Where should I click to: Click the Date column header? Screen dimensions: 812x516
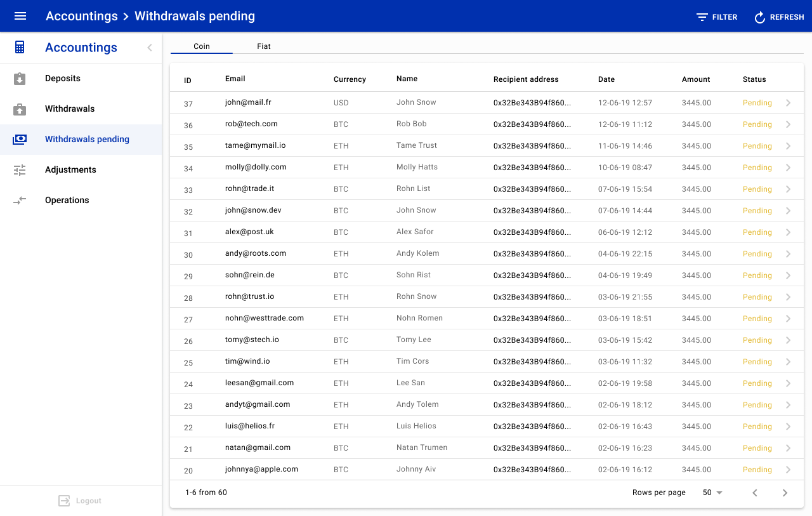click(606, 79)
